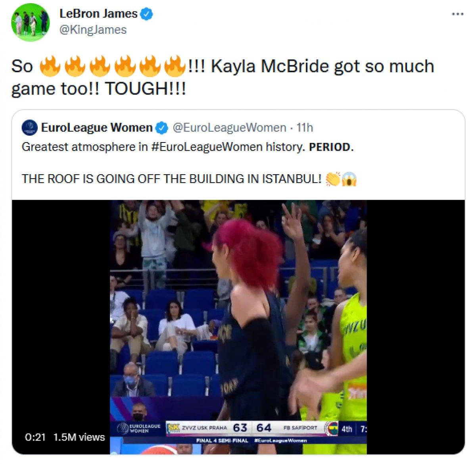476x464 pixels.
Task: Play the embedded basketball video
Action: click(x=238, y=327)
